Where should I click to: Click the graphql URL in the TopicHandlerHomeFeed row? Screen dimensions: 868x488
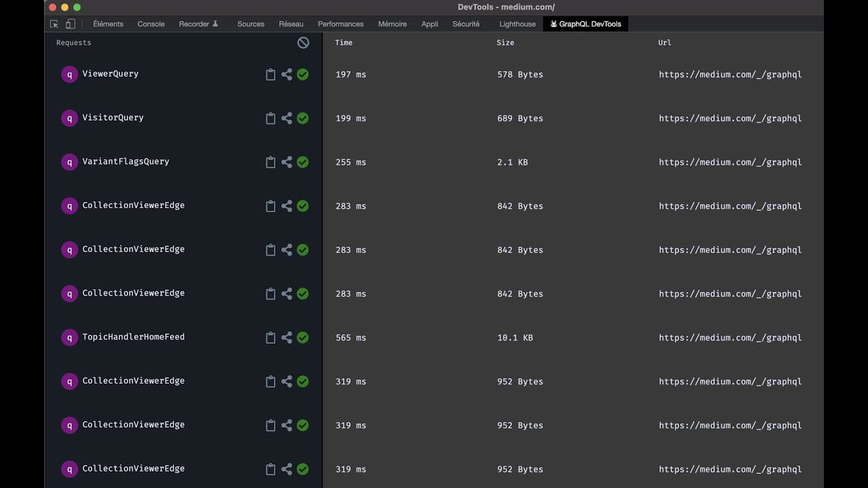coord(730,338)
